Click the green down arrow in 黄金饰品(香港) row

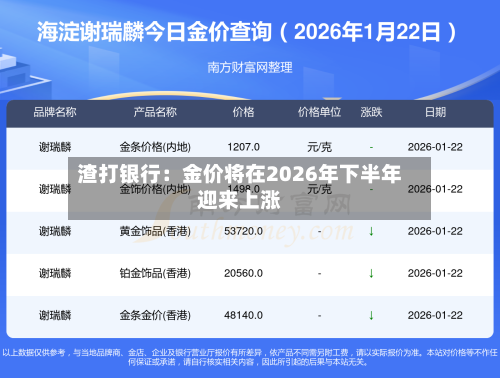click(371, 231)
